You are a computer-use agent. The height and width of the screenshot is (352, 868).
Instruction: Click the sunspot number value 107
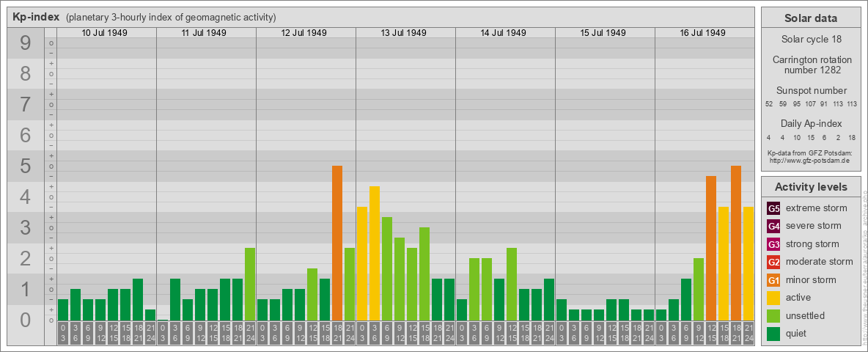tap(810, 103)
